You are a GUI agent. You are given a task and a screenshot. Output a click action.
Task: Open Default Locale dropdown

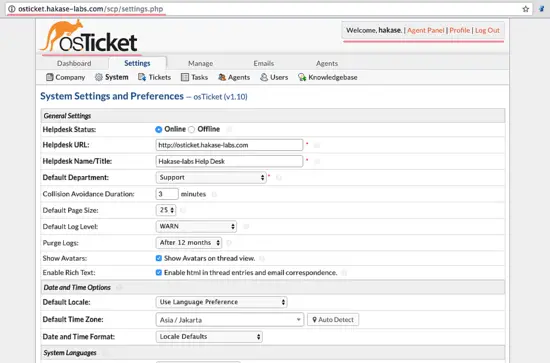coord(221,302)
